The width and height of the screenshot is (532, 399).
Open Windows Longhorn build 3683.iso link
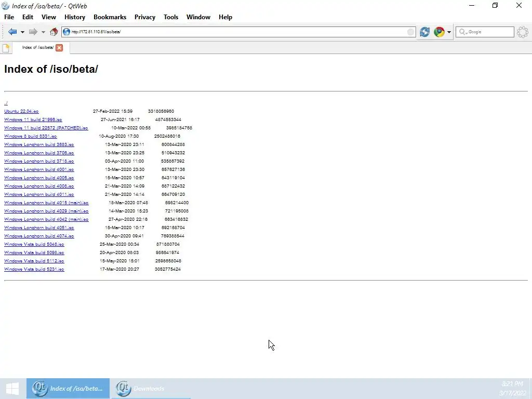point(39,144)
